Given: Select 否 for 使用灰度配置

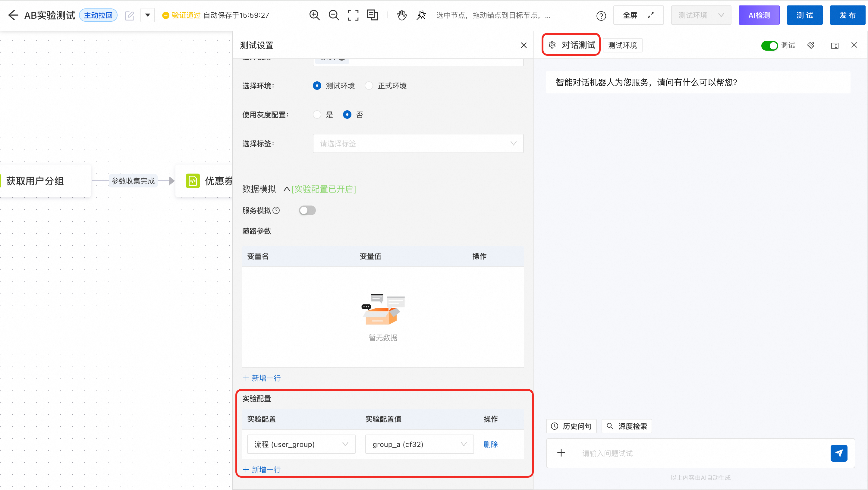Looking at the screenshot, I should 347,115.
